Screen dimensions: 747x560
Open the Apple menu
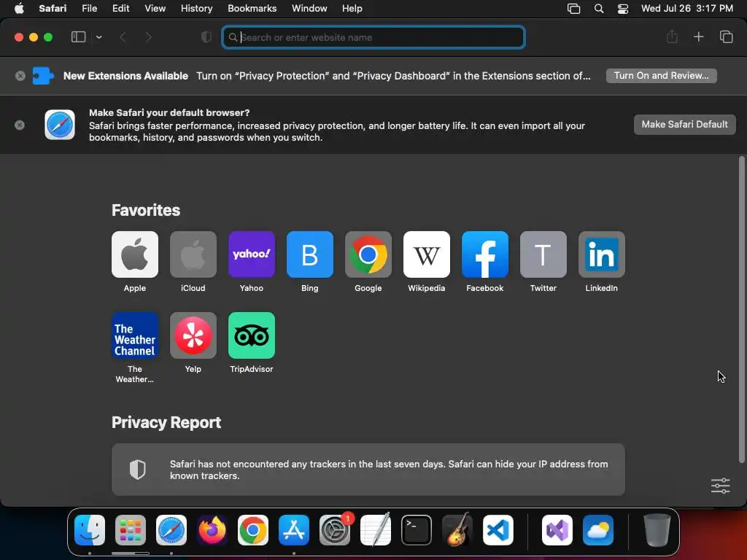(19, 8)
